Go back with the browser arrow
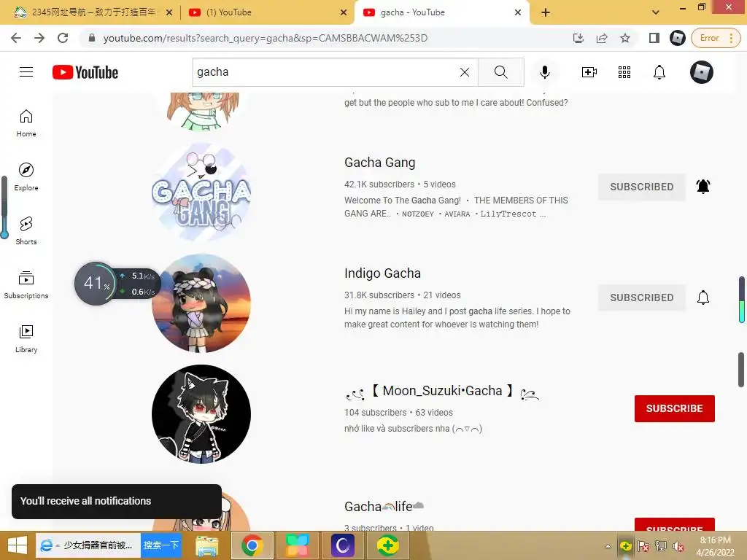 tap(16, 38)
